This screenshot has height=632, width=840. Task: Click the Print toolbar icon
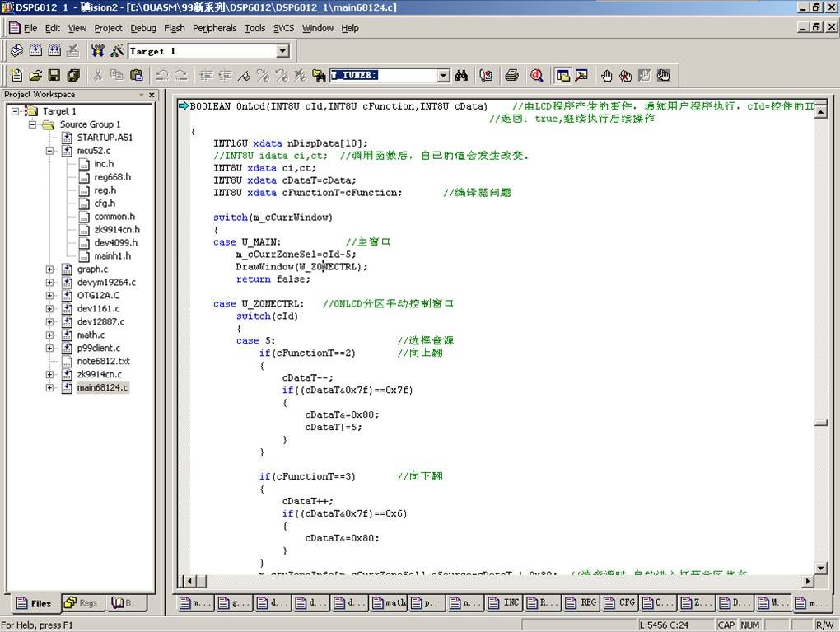[511, 75]
